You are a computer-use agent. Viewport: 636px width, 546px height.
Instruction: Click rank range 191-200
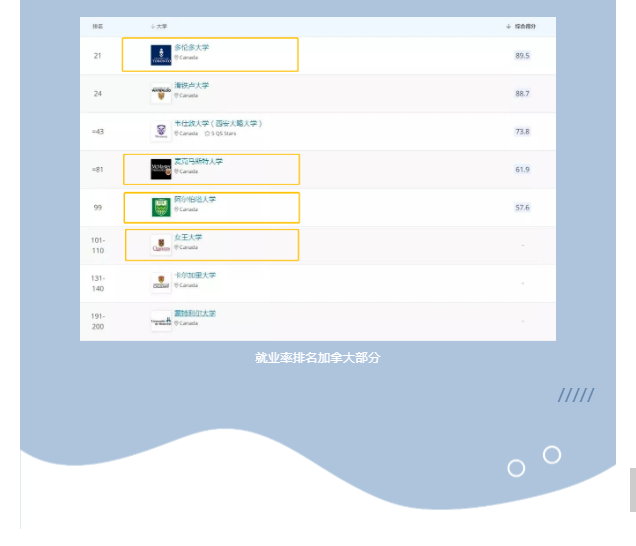tap(98, 321)
